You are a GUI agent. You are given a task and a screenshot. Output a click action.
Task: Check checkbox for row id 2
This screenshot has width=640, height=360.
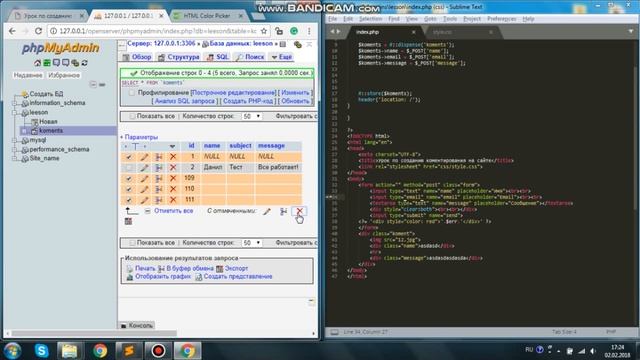tap(129, 167)
